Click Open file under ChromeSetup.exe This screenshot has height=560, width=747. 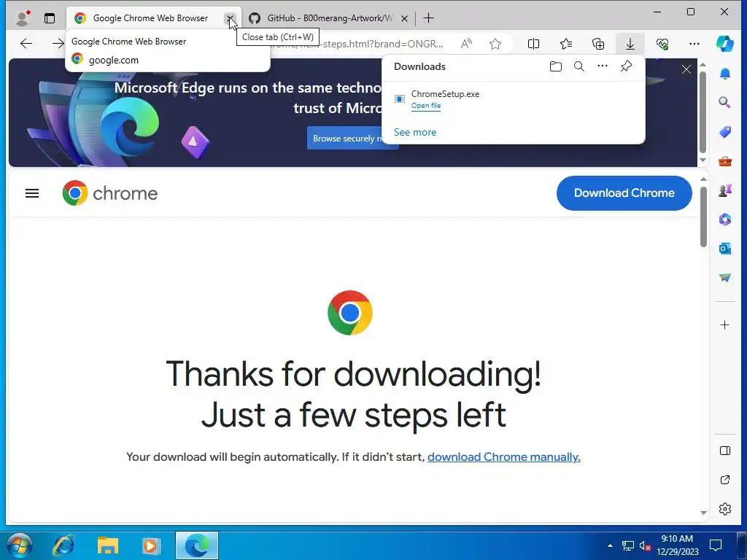pyautogui.click(x=426, y=106)
